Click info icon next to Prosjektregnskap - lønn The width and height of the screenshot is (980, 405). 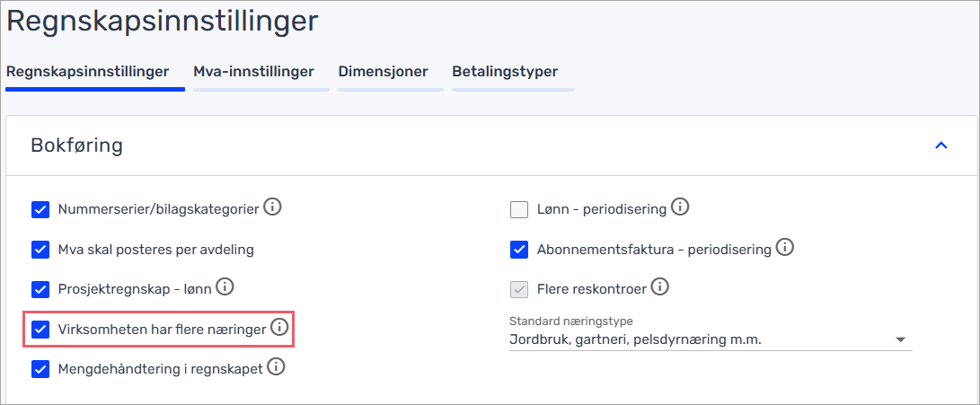225,288
